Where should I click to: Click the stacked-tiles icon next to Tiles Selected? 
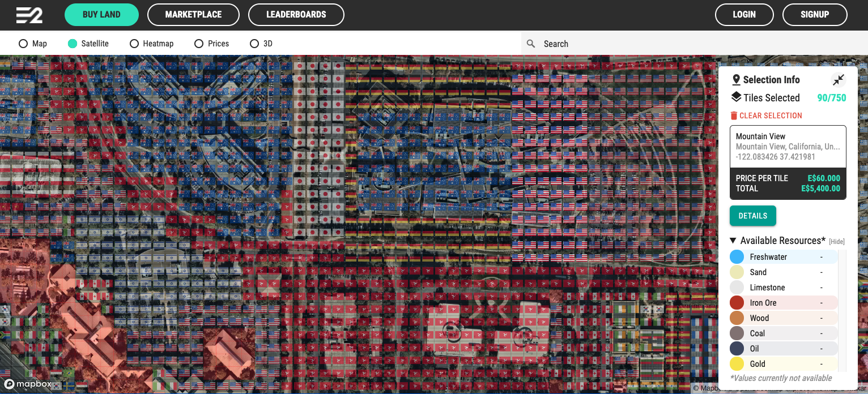click(x=736, y=97)
